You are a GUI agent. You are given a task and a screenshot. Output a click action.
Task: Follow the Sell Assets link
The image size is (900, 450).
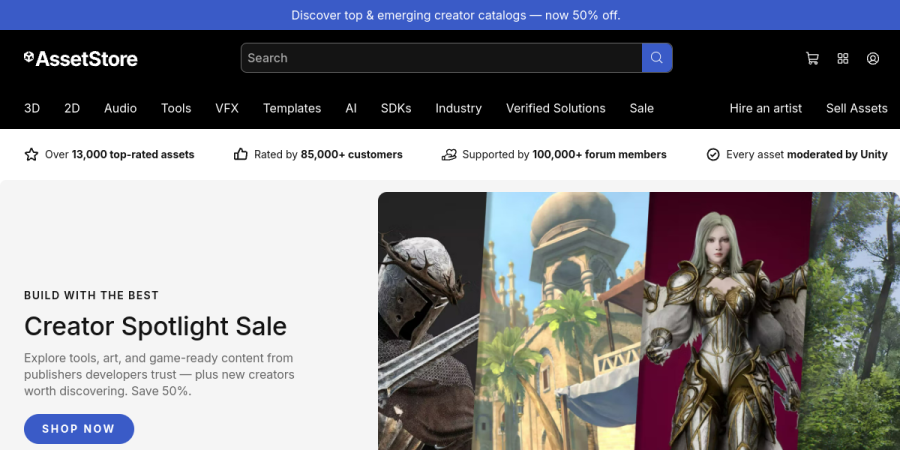pos(857,108)
